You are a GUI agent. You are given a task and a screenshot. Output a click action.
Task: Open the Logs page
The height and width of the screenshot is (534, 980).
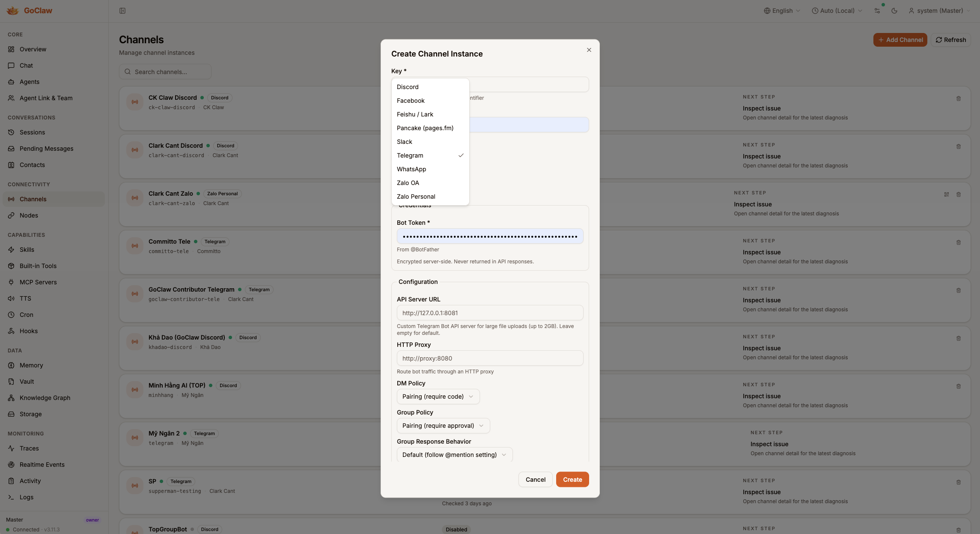pyautogui.click(x=54, y=497)
